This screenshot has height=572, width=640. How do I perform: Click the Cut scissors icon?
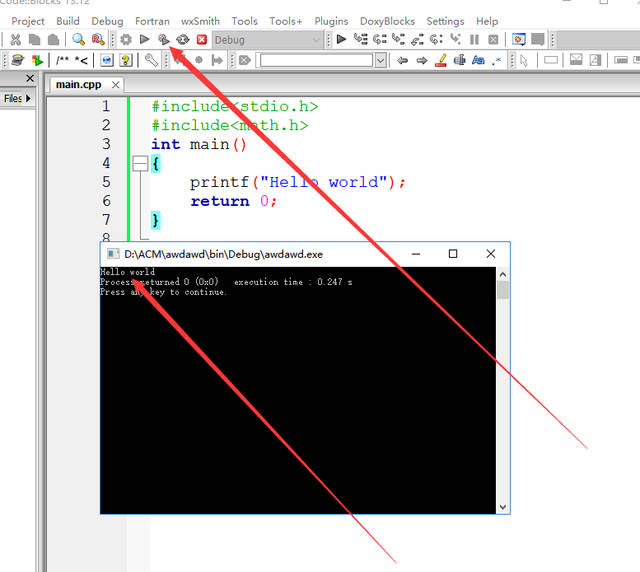[x=16, y=40]
